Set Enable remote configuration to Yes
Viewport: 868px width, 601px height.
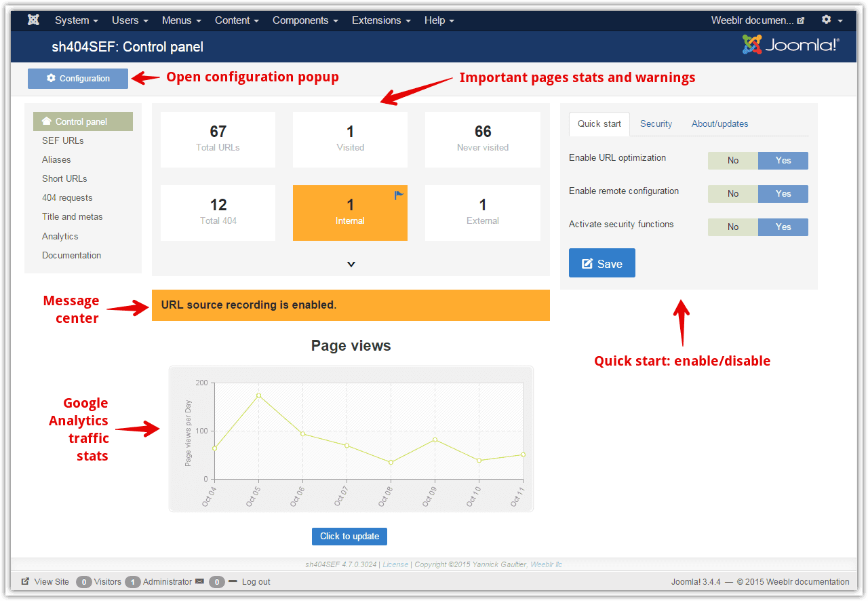783,194
